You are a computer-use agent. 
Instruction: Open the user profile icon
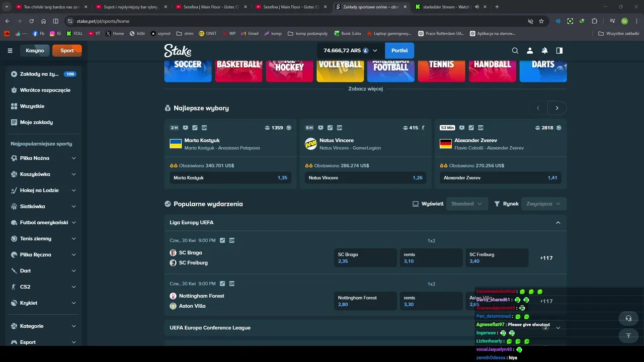tap(530, 50)
